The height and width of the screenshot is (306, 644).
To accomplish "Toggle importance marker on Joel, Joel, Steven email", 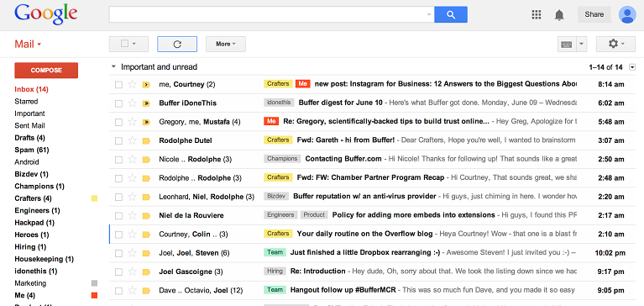I will coord(146,253).
